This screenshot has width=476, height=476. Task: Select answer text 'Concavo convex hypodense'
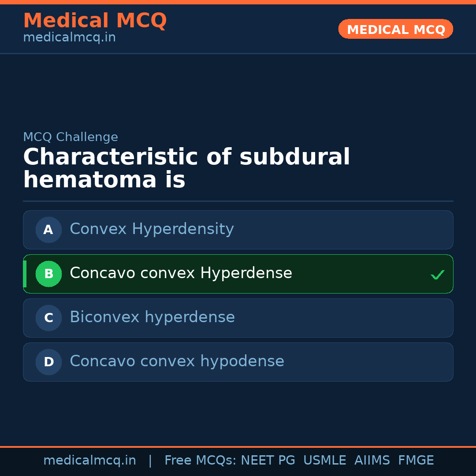pyautogui.click(x=177, y=361)
